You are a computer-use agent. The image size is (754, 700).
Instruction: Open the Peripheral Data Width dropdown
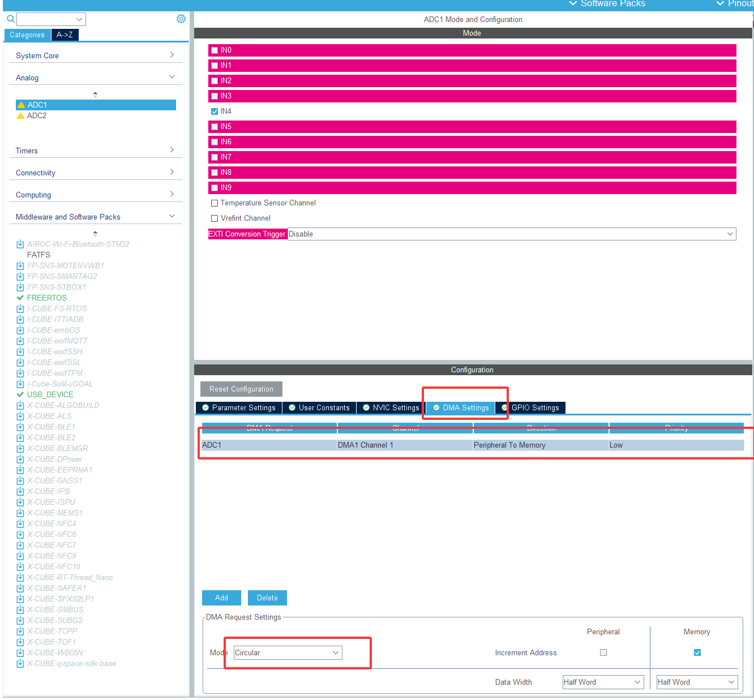[x=603, y=682]
